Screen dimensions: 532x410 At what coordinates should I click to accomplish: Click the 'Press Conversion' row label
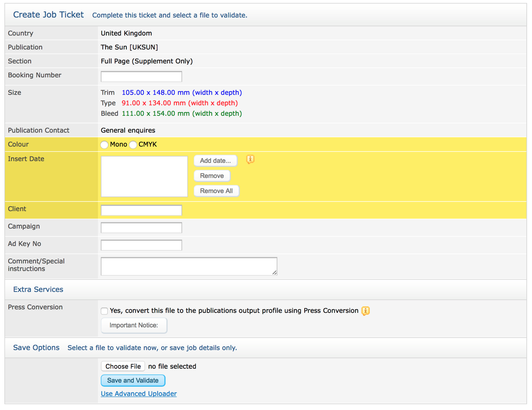point(35,307)
